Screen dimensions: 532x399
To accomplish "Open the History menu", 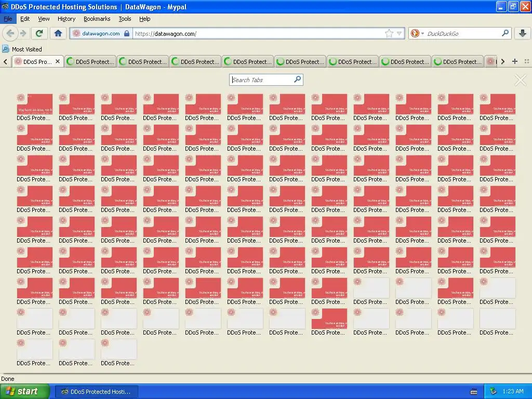I will (x=66, y=19).
